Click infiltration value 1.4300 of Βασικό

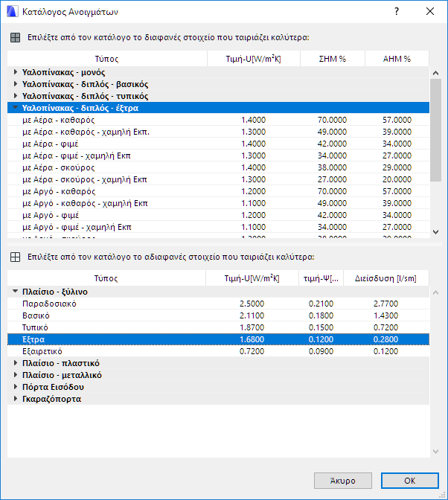click(x=385, y=315)
